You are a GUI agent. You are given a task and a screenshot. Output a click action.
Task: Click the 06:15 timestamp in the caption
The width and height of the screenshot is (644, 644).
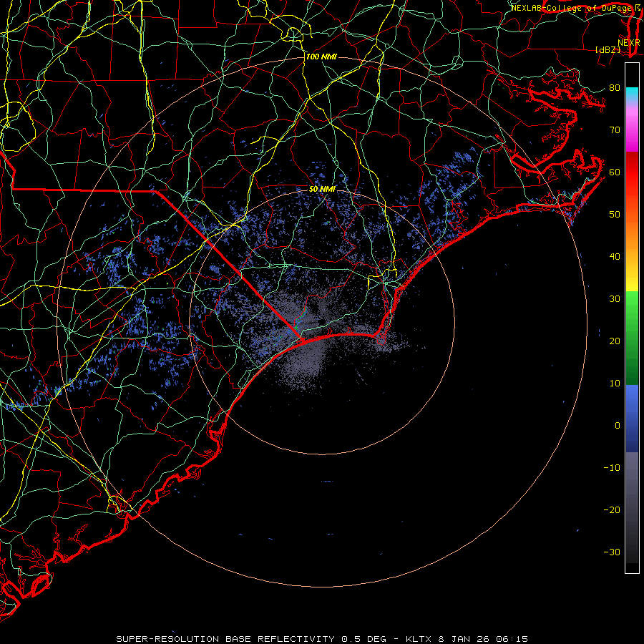[x=512, y=639]
